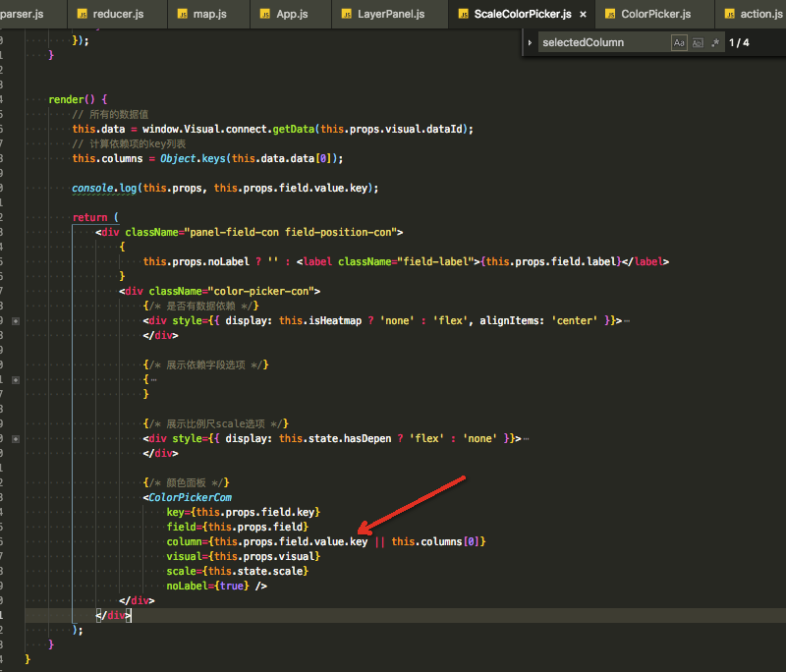Click "field-label" className string

click(435, 261)
